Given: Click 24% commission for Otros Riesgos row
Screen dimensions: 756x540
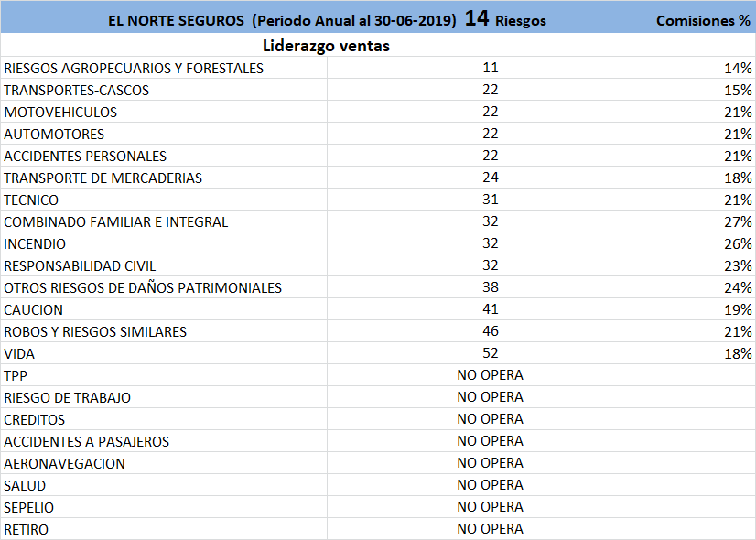Looking at the screenshot, I should (738, 288).
